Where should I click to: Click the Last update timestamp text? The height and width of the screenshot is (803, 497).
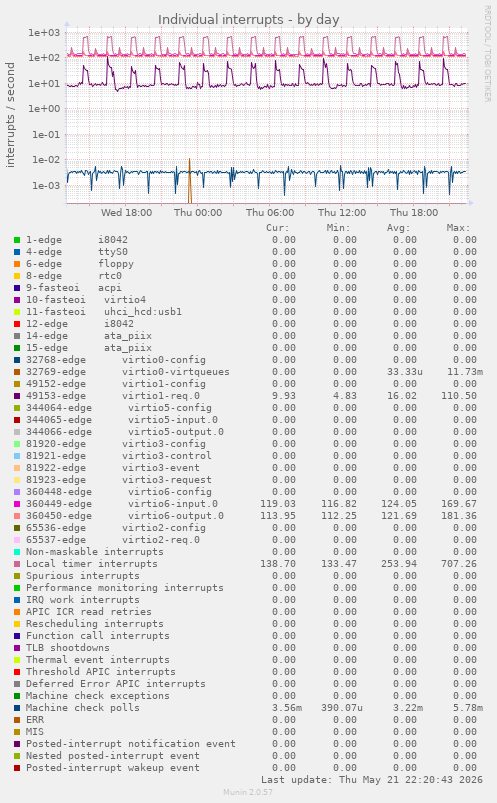pos(372,779)
